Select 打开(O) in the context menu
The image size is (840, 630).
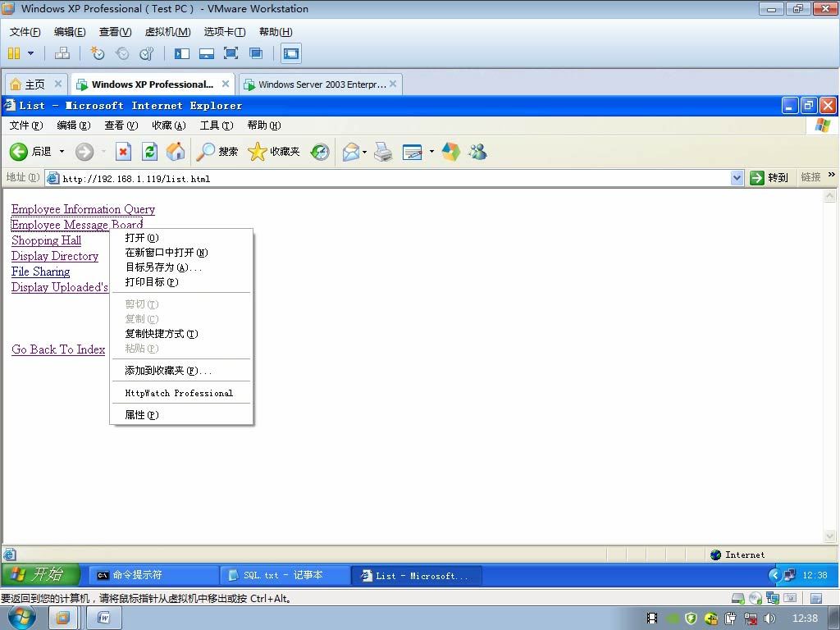181,238
